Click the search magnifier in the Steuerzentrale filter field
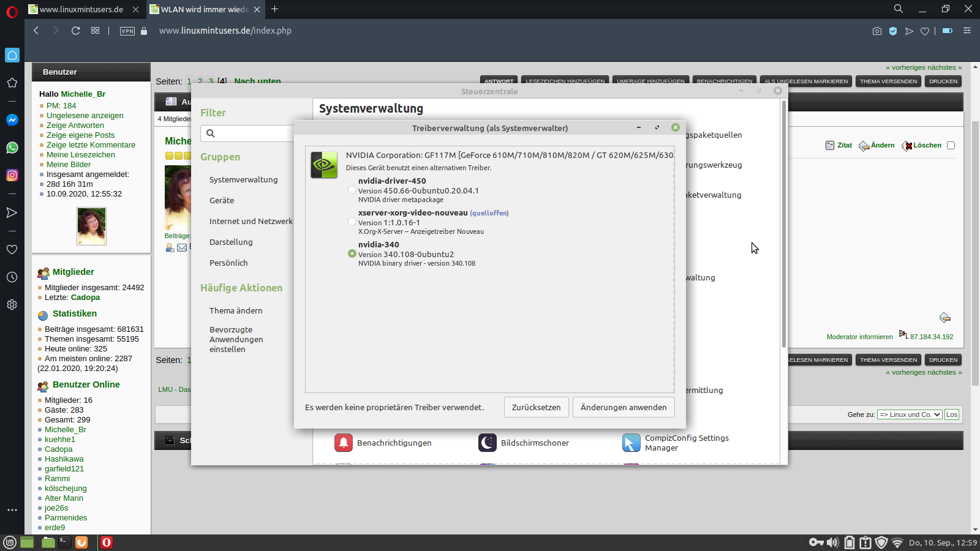 point(210,133)
